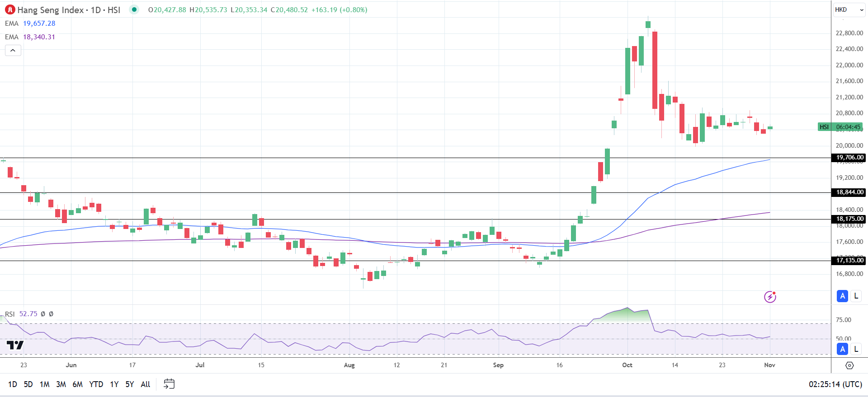Select the 3M time range
The width and height of the screenshot is (868, 397).
[x=61, y=384]
